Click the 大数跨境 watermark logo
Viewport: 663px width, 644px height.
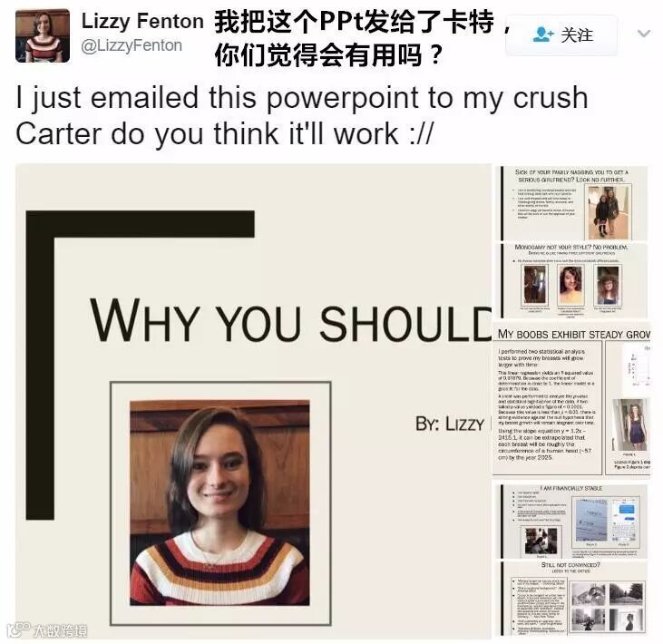(x=47, y=630)
